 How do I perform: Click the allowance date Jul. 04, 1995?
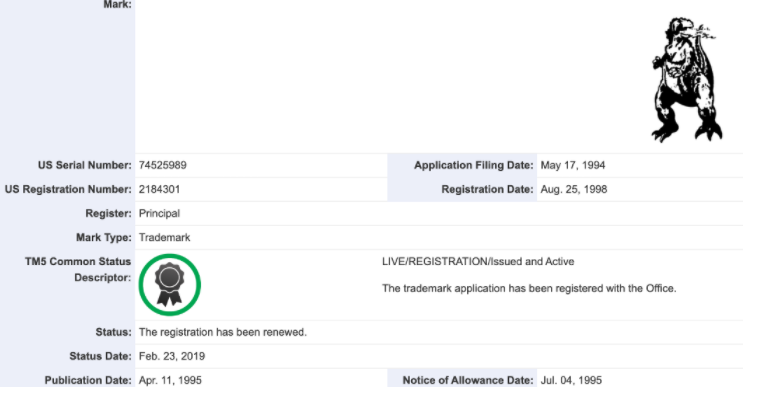pyautogui.click(x=571, y=380)
